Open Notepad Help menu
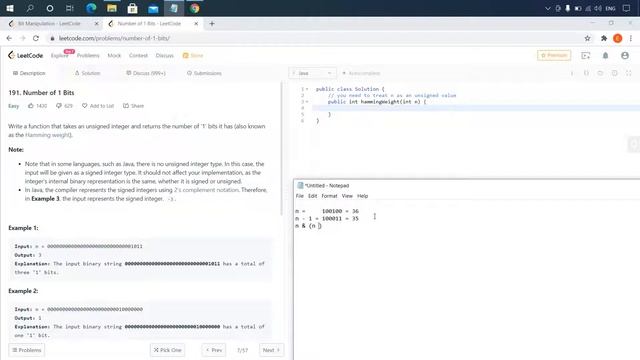Screen dimensions: 640x360 pyautogui.click(x=362, y=196)
